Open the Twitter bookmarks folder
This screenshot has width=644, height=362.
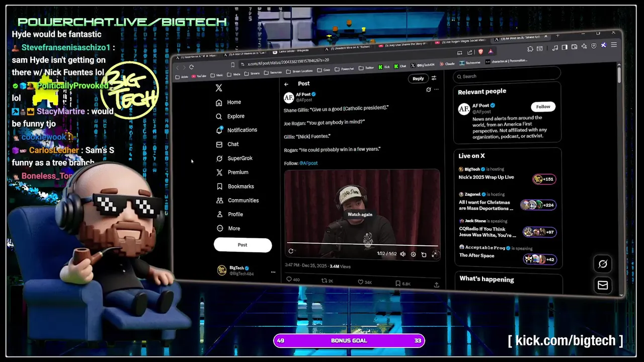click(x=366, y=67)
